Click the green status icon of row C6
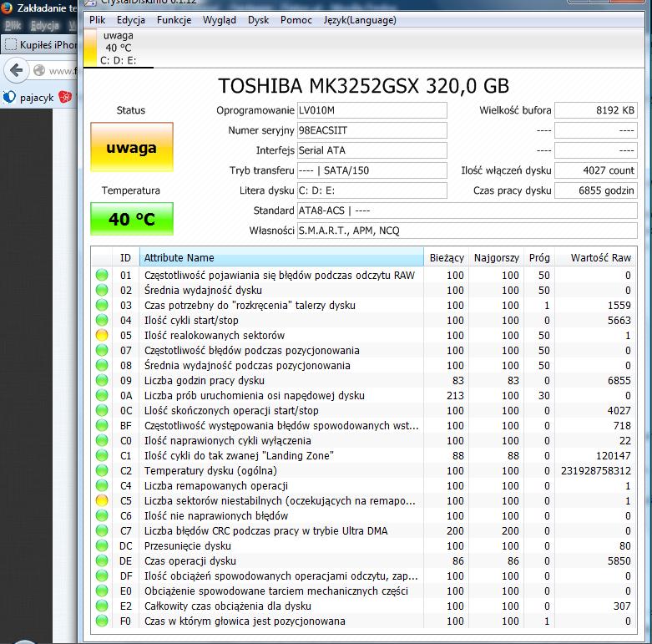 (x=102, y=515)
